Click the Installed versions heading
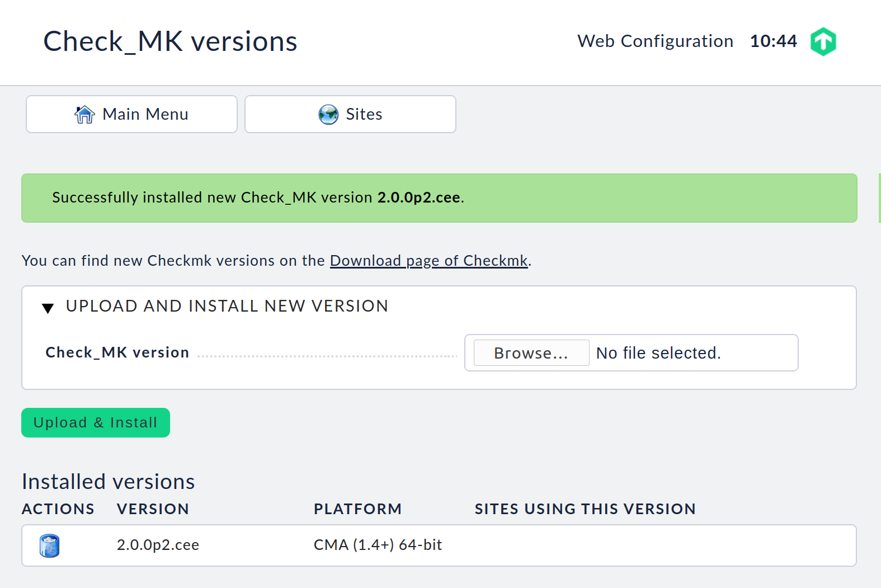Image resolution: width=881 pixels, height=588 pixels. [108, 482]
